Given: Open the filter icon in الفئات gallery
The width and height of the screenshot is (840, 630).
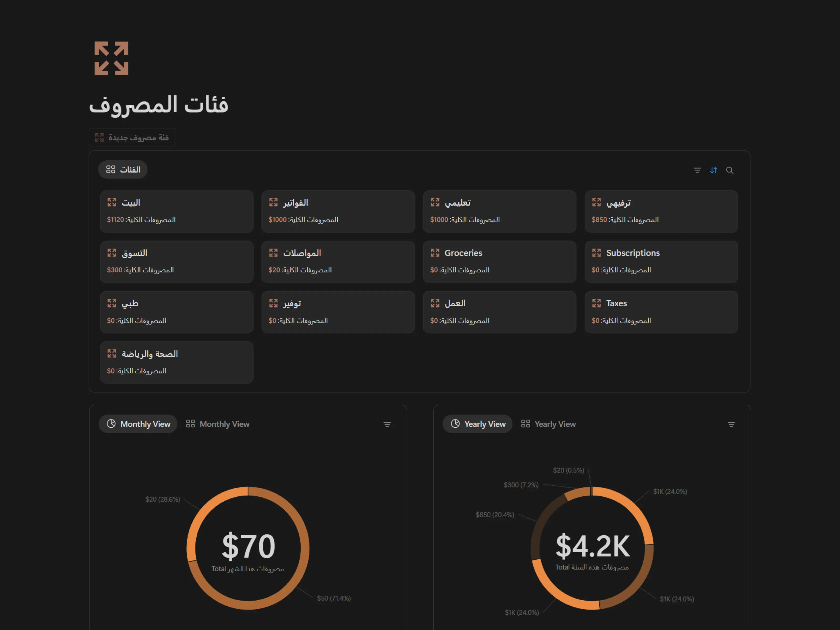Looking at the screenshot, I should tap(697, 170).
